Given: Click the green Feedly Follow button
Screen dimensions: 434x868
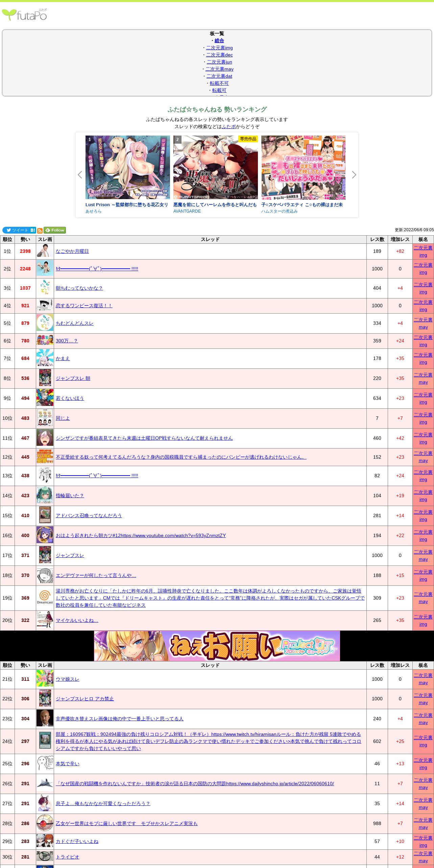Looking at the screenshot, I should (x=55, y=230).
